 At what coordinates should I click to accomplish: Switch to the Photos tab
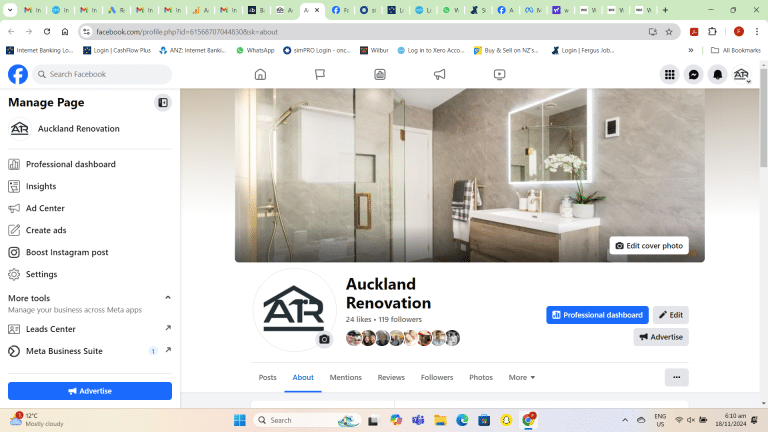click(x=481, y=377)
